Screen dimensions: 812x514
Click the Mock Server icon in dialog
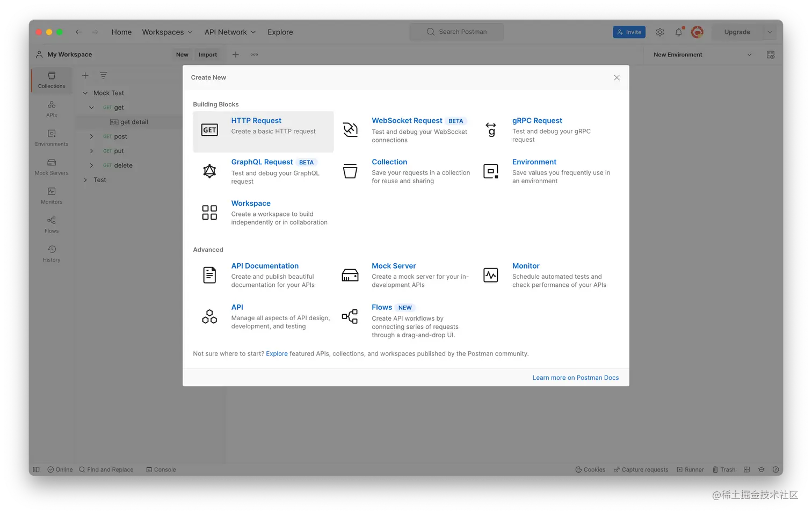tap(350, 276)
